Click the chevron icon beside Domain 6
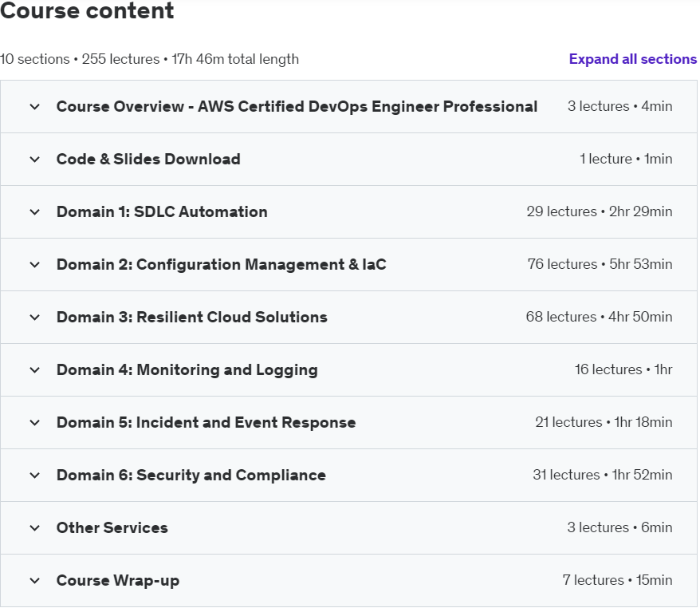 click(x=34, y=476)
